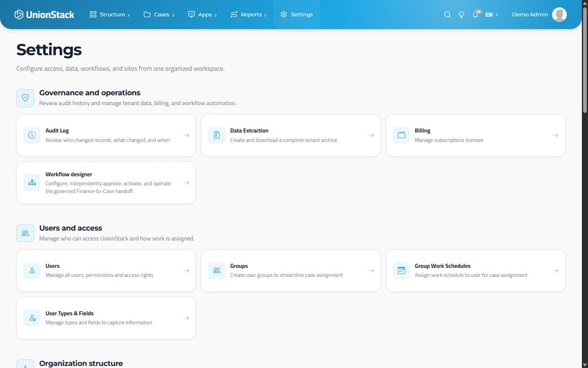Image resolution: width=588 pixels, height=368 pixels.
Task: Open the search magnifier icon
Action: 447,15
